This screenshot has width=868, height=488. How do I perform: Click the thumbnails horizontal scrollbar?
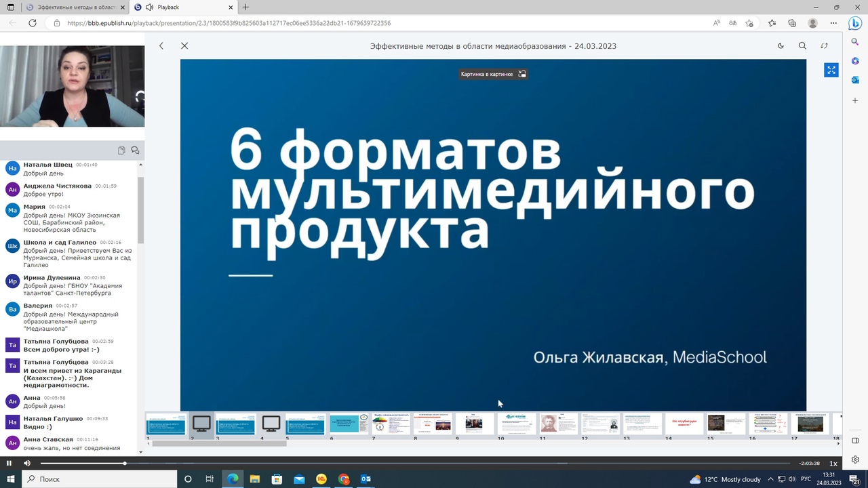(219, 443)
